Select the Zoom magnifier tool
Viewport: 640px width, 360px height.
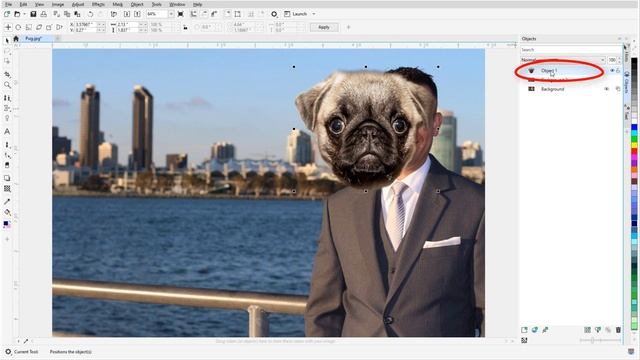point(7,85)
